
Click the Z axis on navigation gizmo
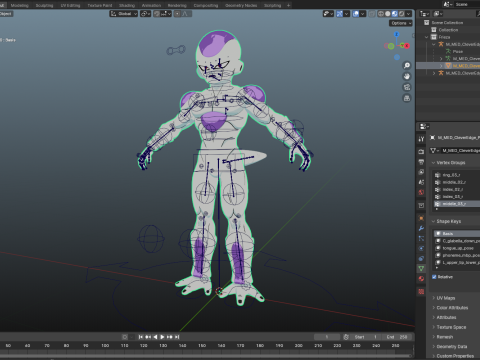point(397,34)
